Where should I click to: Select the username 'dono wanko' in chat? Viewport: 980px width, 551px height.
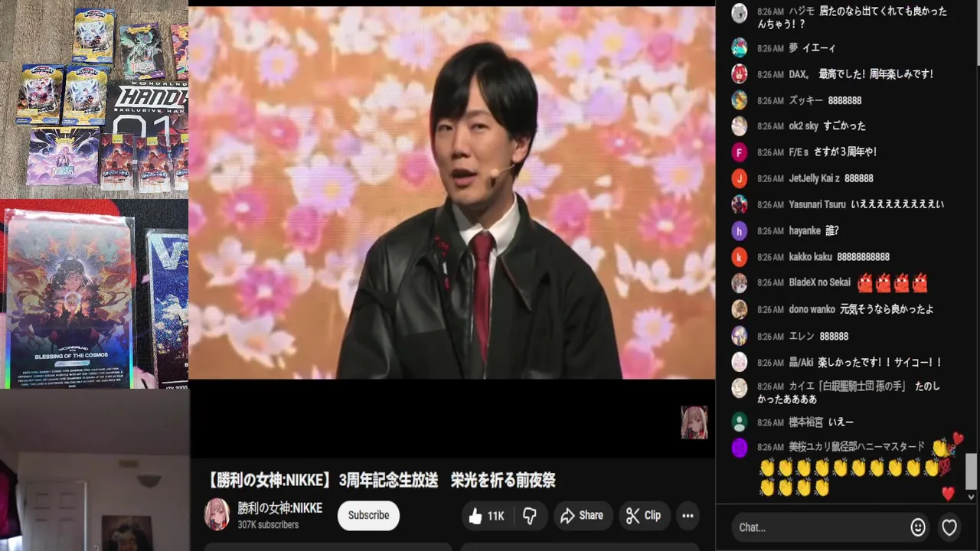(812, 309)
